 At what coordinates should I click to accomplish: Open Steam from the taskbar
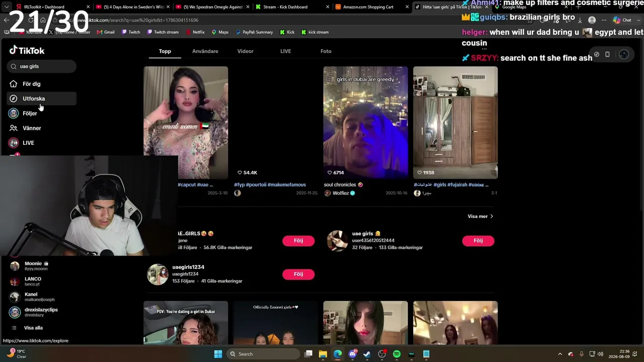click(x=367, y=354)
